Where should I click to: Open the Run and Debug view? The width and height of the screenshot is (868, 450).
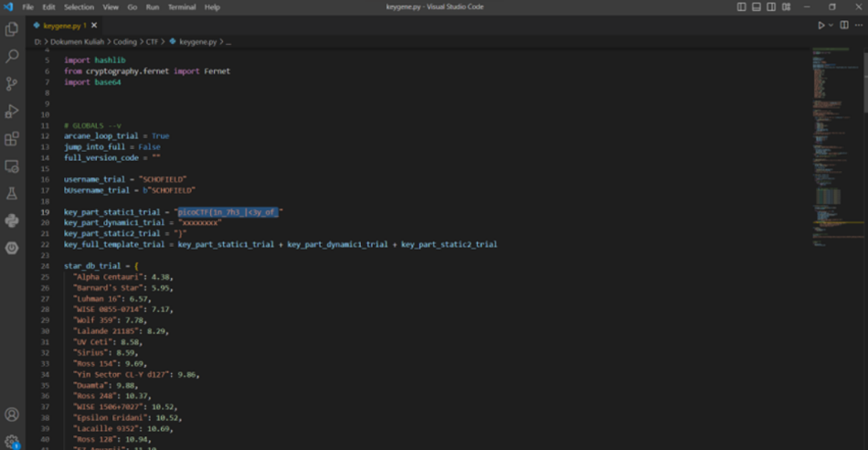coord(12,112)
